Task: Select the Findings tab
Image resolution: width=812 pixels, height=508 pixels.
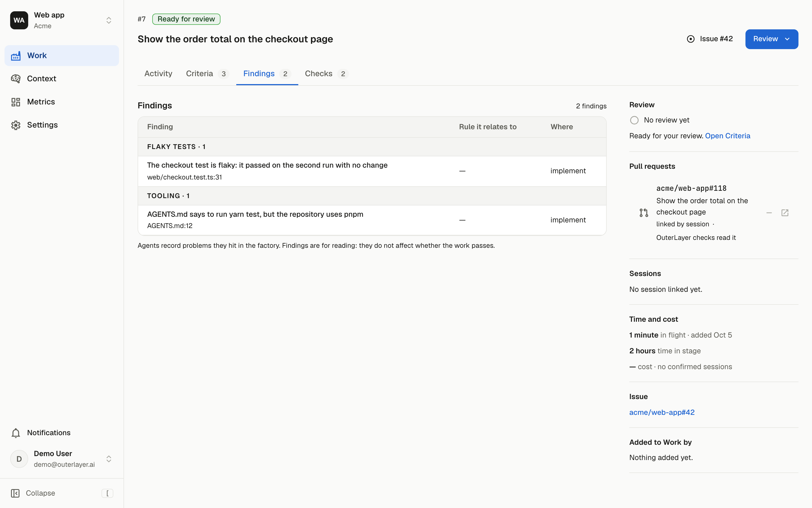Action: (x=267, y=74)
